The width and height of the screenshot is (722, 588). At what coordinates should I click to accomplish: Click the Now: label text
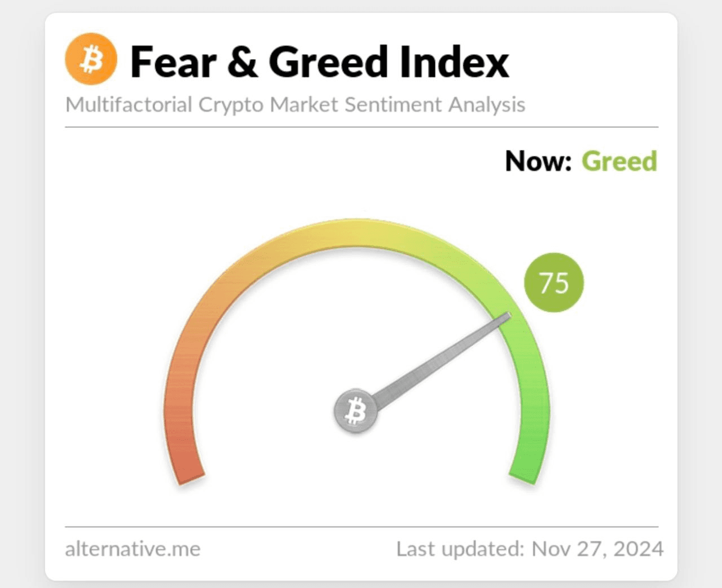pos(538,161)
